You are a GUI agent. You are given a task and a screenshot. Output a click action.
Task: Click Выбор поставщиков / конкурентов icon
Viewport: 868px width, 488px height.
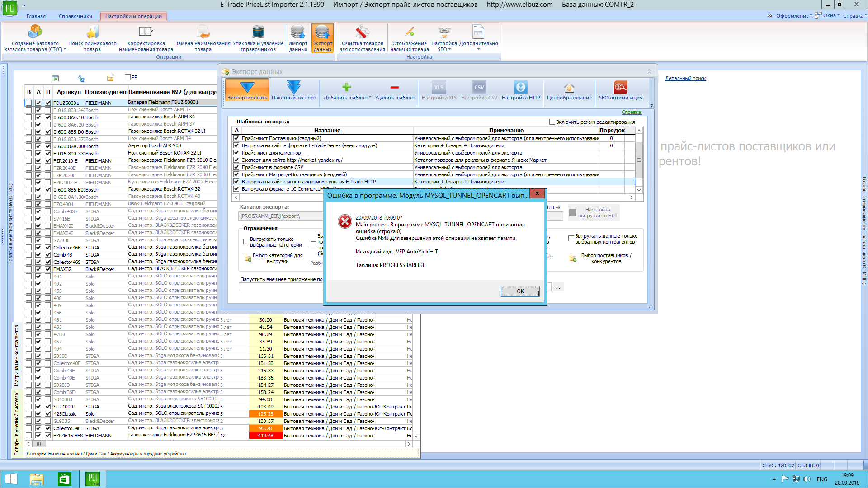[x=573, y=258]
